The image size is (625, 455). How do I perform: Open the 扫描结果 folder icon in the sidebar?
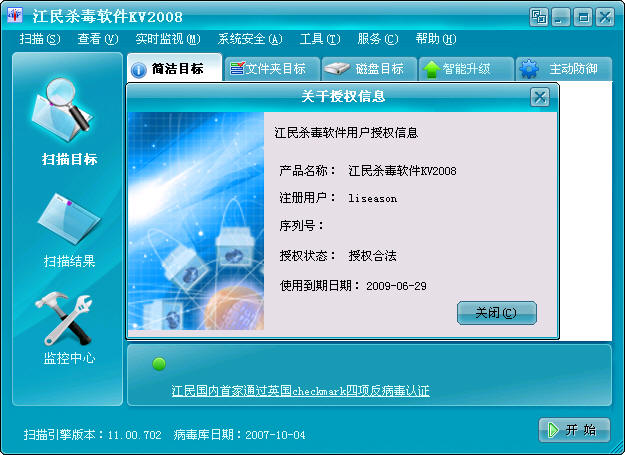point(69,219)
